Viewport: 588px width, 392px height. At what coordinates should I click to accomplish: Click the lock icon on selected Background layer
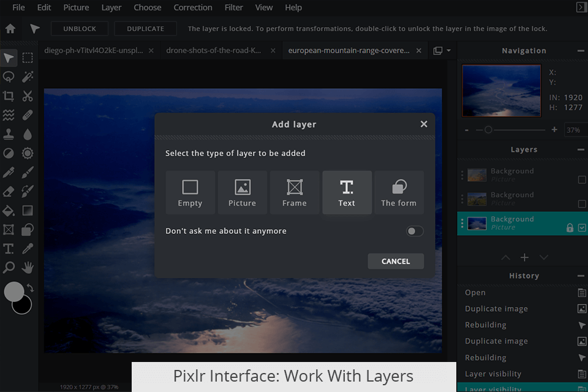pyautogui.click(x=570, y=228)
